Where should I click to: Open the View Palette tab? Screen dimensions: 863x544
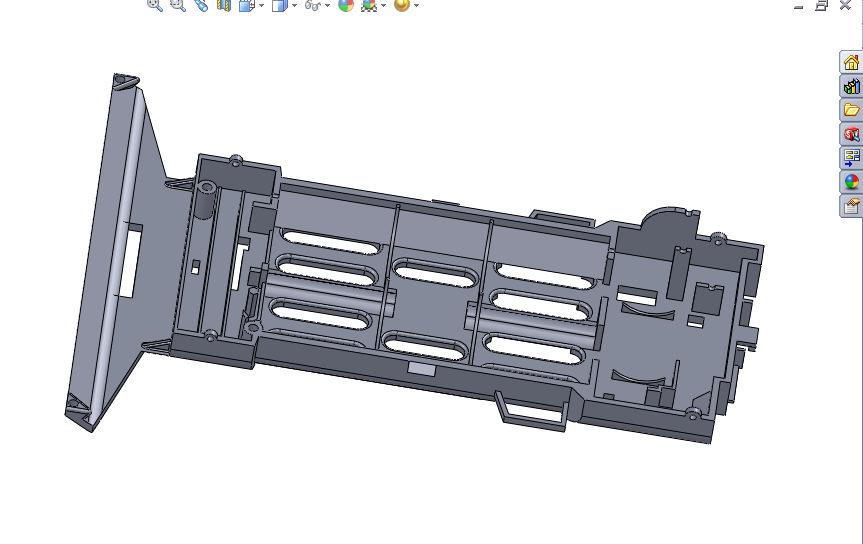click(851, 157)
